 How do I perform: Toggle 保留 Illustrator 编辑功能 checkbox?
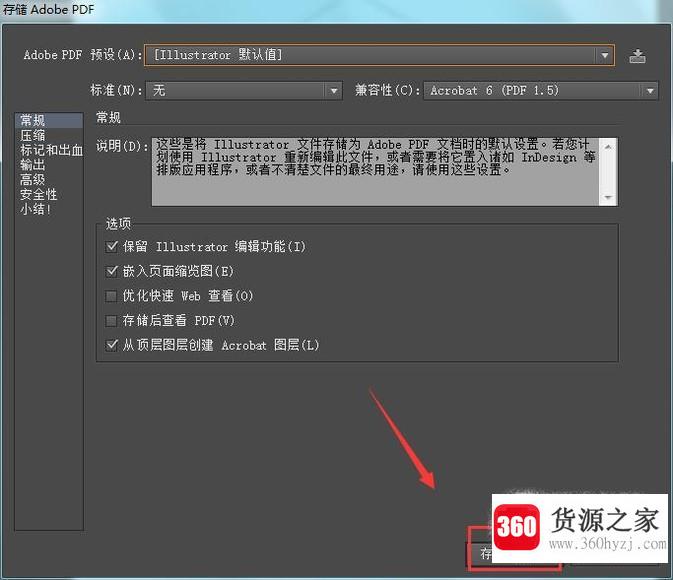click(111, 246)
